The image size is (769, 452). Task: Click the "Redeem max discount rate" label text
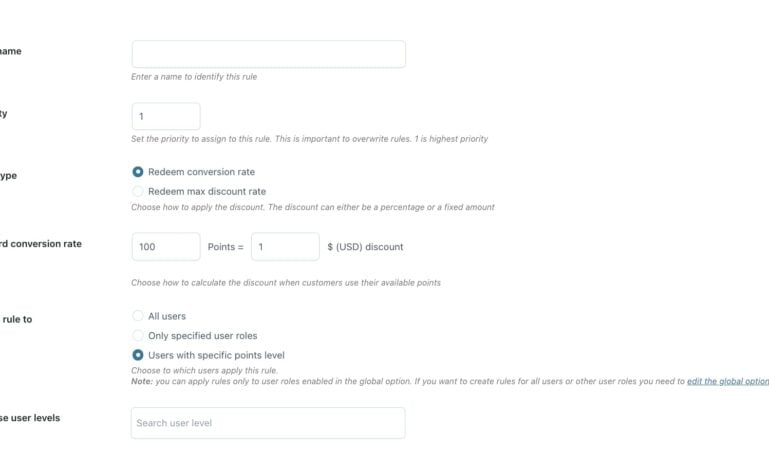[x=207, y=191]
